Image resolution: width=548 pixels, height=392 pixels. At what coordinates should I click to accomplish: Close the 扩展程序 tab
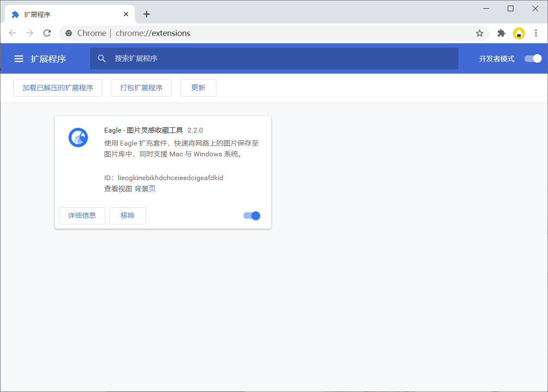pyautogui.click(x=126, y=14)
